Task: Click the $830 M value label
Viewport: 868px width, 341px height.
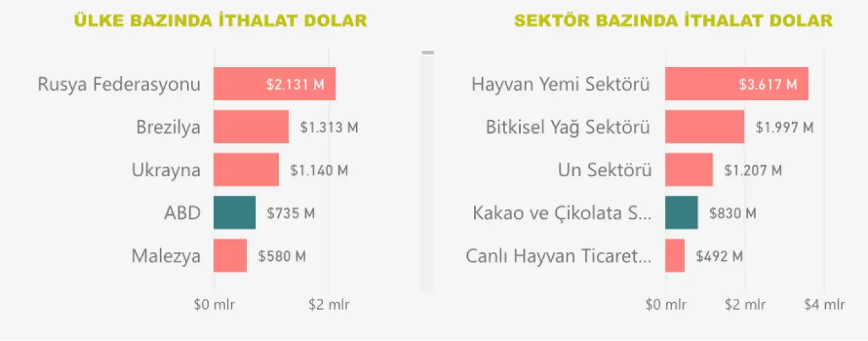Action: (732, 214)
